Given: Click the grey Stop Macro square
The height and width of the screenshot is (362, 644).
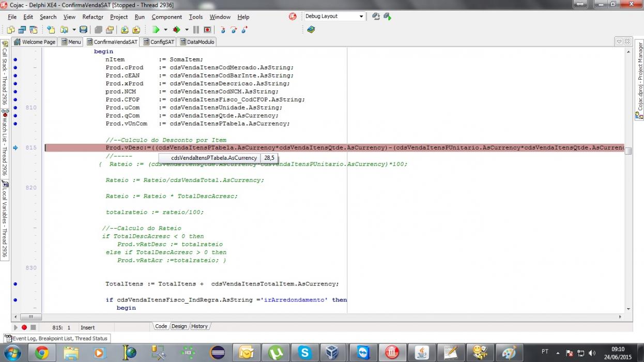Looking at the screenshot, I should click(33, 327).
